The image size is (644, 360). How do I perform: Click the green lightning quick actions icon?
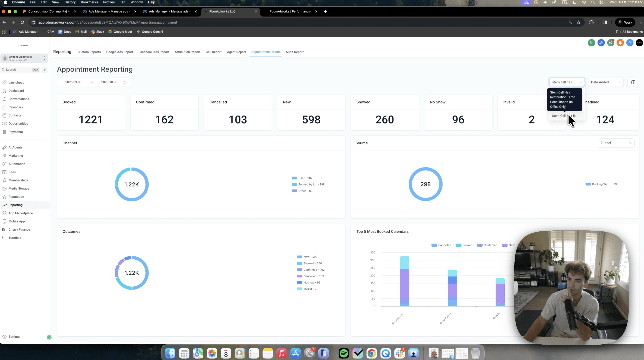tap(45, 70)
